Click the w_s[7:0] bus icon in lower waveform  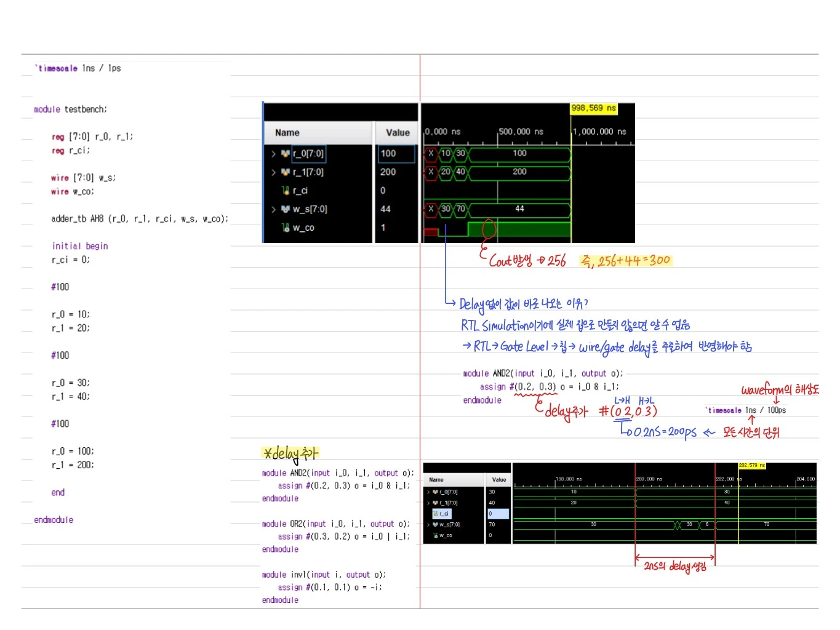[436, 525]
